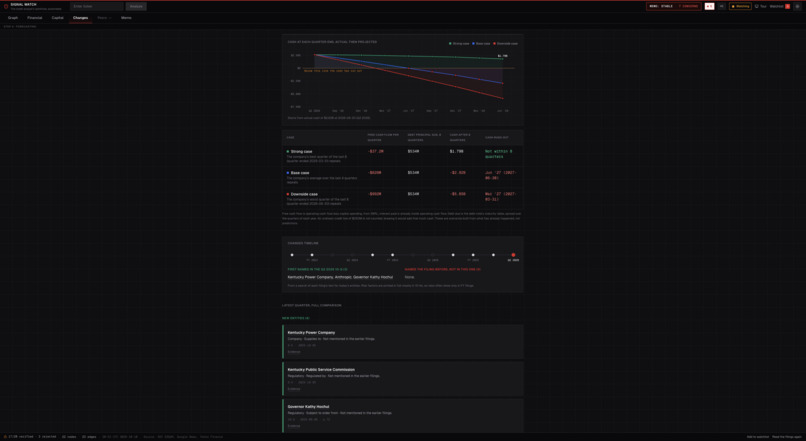Viewport: 806px width, 441px height.
Task: Click the rectified count in the status bar
Action: pyautogui.click(x=19, y=437)
